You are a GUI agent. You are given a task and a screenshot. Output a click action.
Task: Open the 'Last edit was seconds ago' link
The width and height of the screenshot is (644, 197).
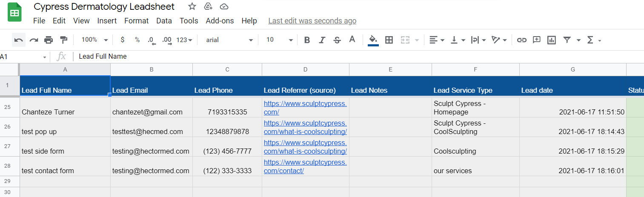pyautogui.click(x=312, y=21)
